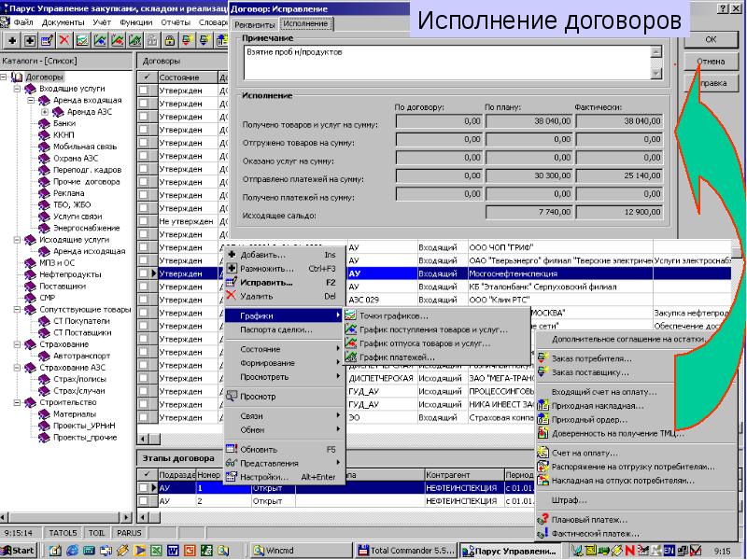Click the Фактический платеж icon in the menu
747x560 pixels.
(x=543, y=534)
